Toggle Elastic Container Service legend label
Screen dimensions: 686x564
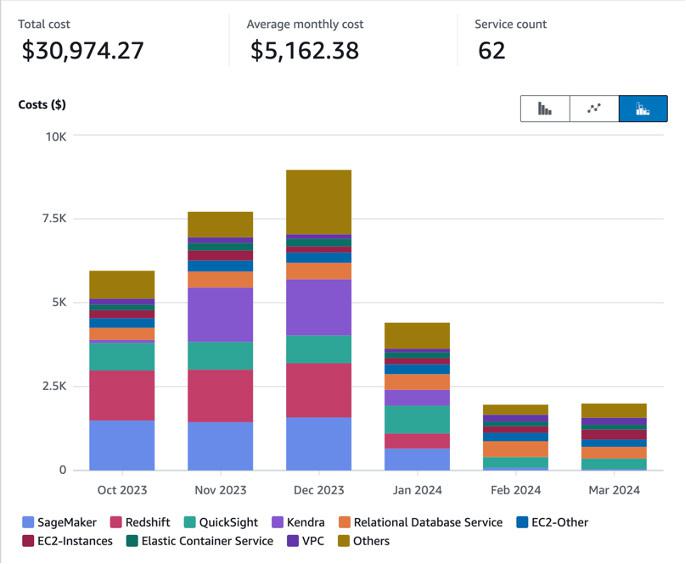coord(206,541)
